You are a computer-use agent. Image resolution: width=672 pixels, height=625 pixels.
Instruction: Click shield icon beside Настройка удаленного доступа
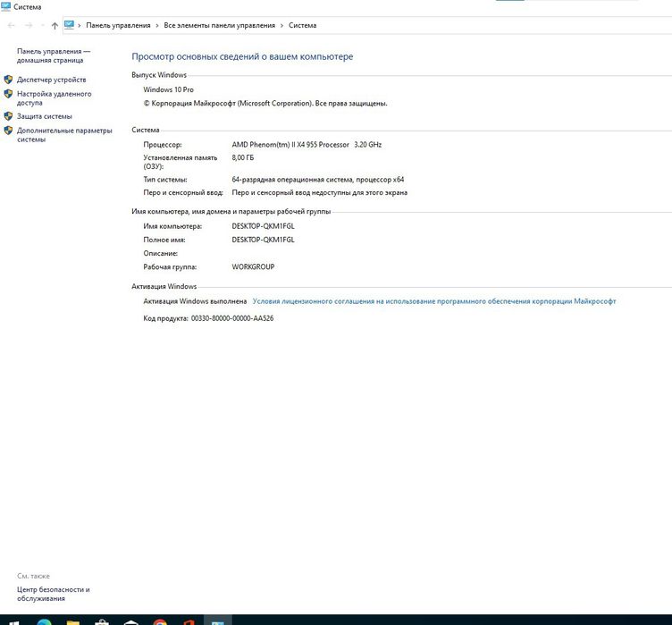8,94
